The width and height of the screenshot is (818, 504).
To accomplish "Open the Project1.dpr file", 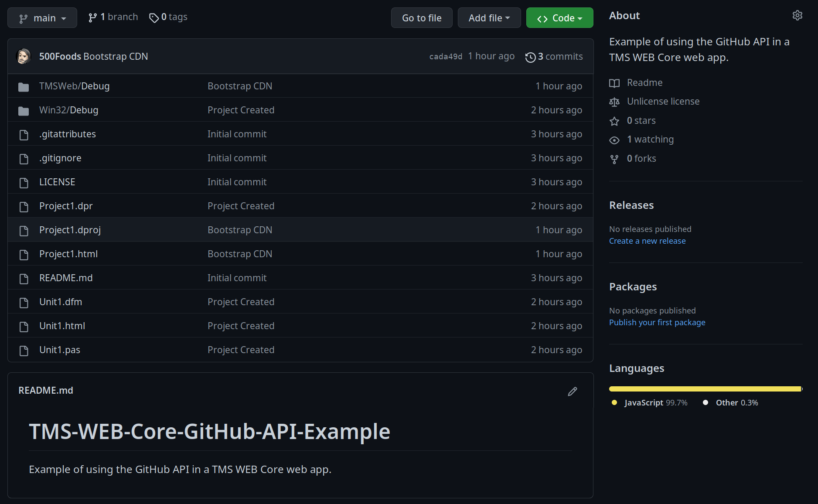I will coord(66,206).
